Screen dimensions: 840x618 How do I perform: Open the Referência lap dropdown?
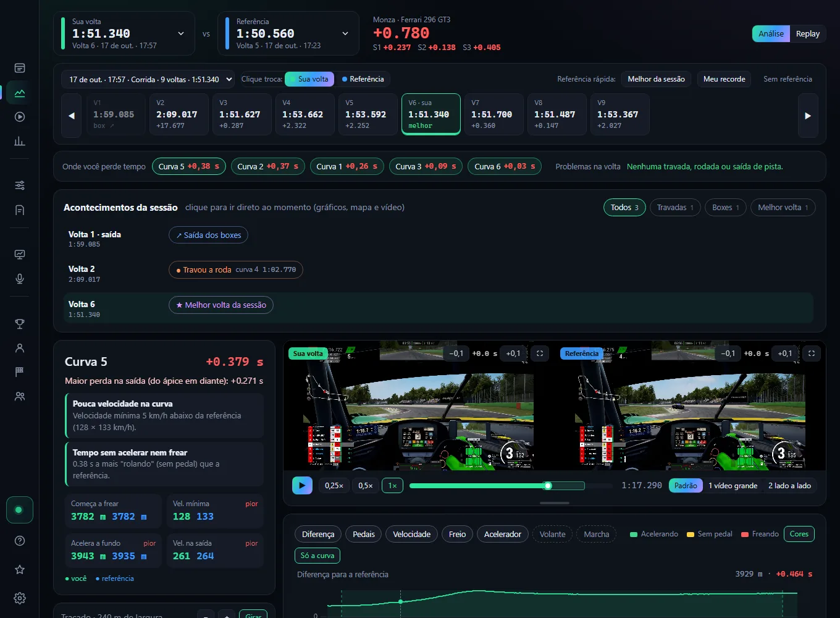pyautogui.click(x=288, y=33)
